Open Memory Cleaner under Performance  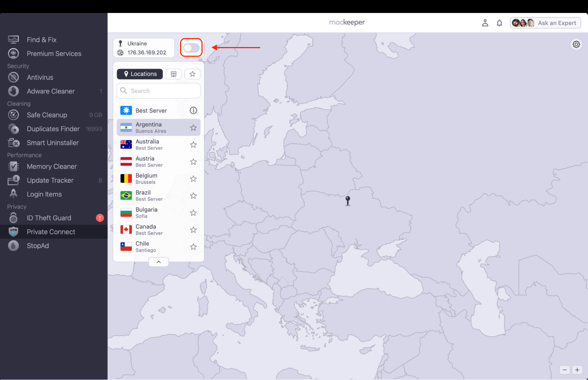(x=51, y=166)
